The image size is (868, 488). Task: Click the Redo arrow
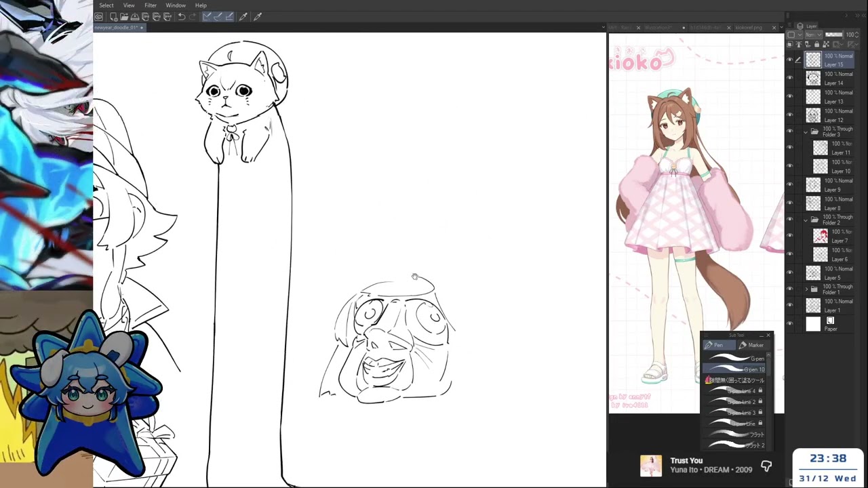[193, 16]
